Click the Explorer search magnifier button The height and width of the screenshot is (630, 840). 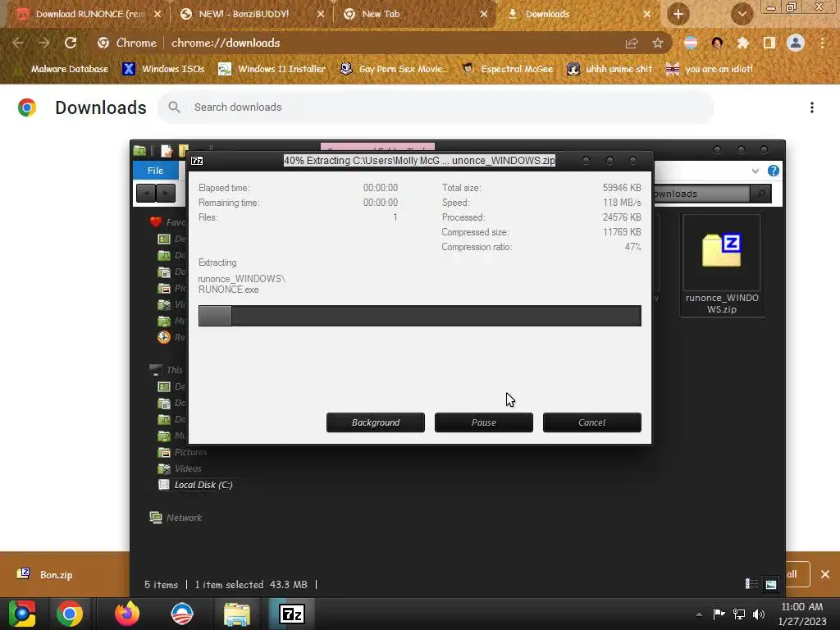tap(760, 194)
